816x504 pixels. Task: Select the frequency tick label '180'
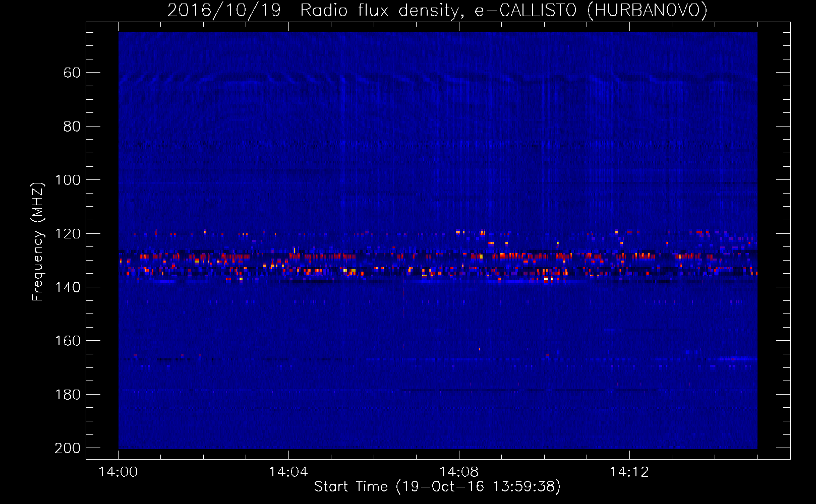(x=68, y=395)
